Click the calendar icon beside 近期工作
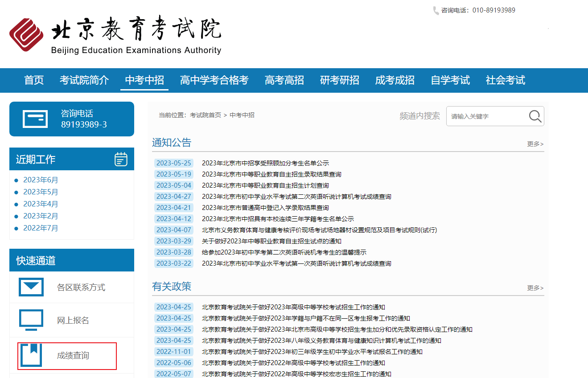This screenshot has height=378, width=588. coord(121,159)
